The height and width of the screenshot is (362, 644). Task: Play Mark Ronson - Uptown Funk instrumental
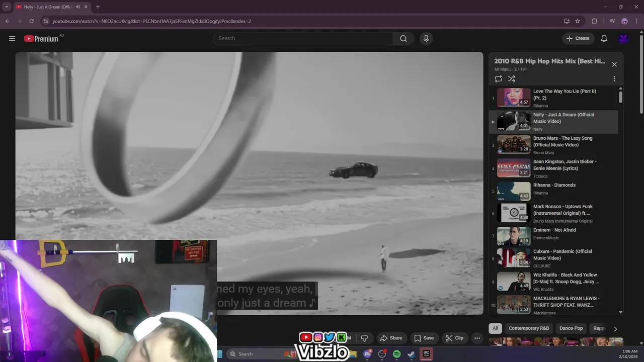[x=553, y=213]
